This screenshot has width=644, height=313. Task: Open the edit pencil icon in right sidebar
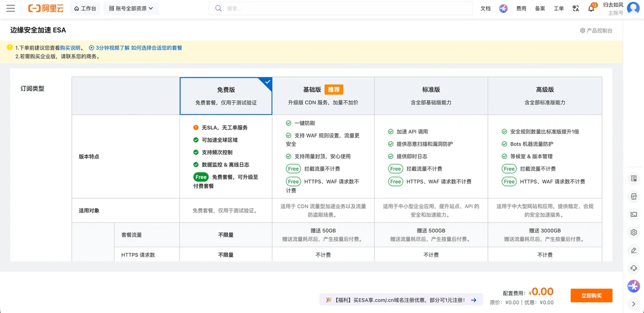634,250
